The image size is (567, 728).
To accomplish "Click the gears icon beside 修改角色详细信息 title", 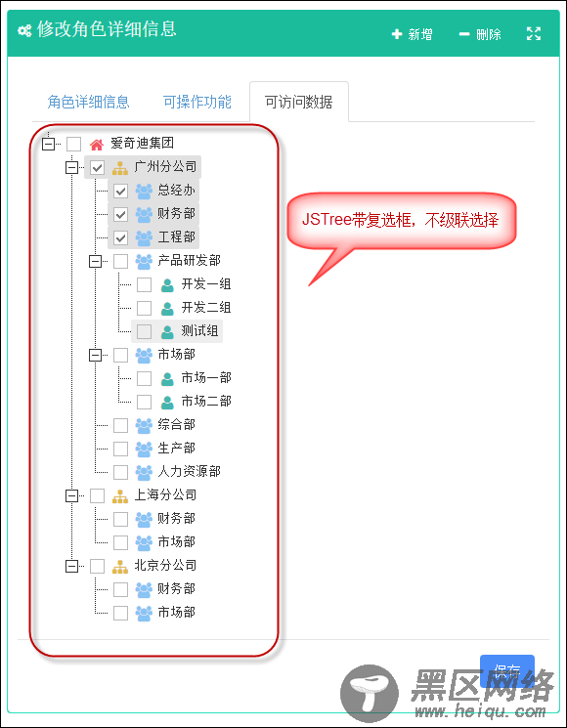I will click(24, 30).
